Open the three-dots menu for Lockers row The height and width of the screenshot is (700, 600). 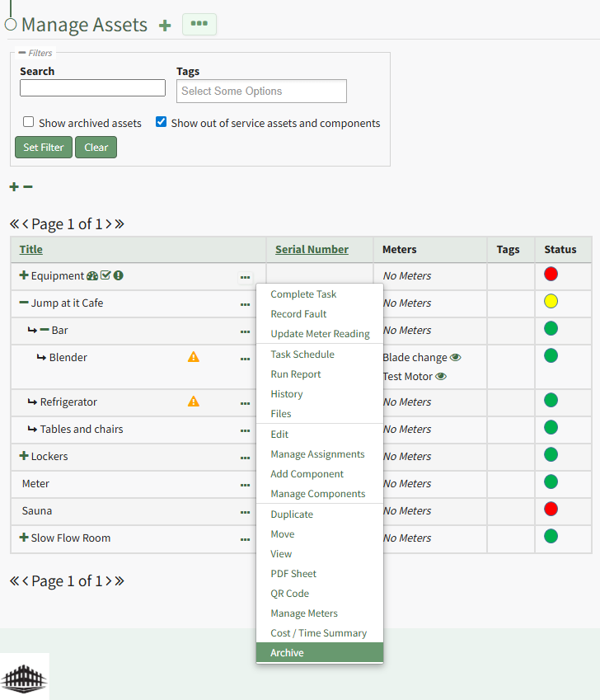[245, 457]
